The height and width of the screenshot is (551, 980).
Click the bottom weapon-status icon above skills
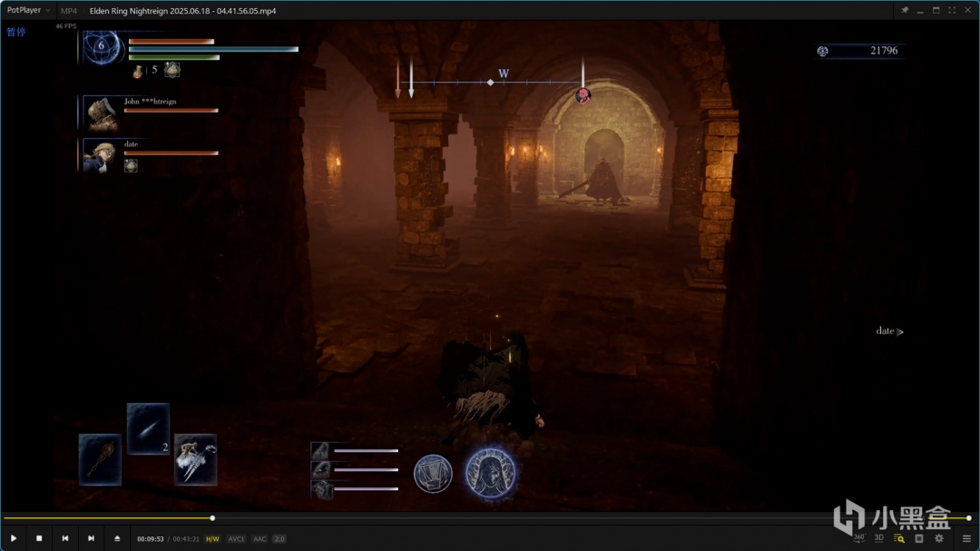[321, 489]
